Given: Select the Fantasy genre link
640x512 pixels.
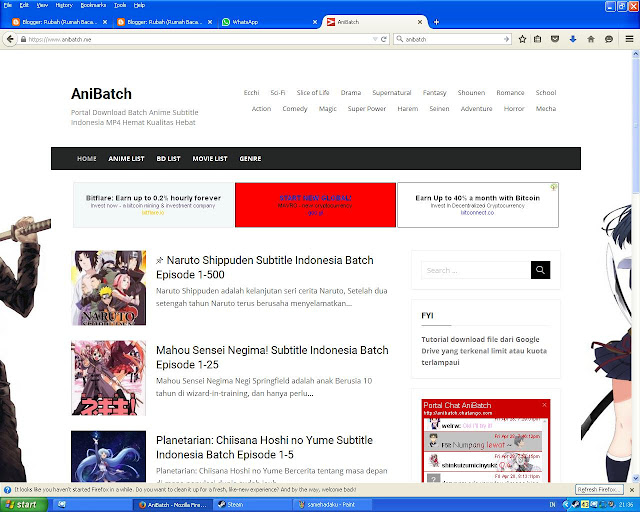Looking at the screenshot, I should pyautogui.click(x=434, y=93).
